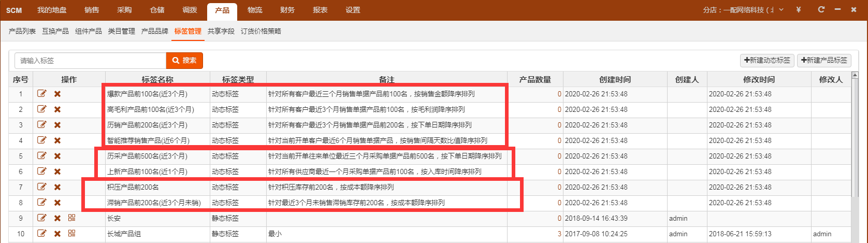This screenshot has width=868, height=243.
Task: Delete the 长城产品组 tag in row 10
Action: tap(57, 234)
